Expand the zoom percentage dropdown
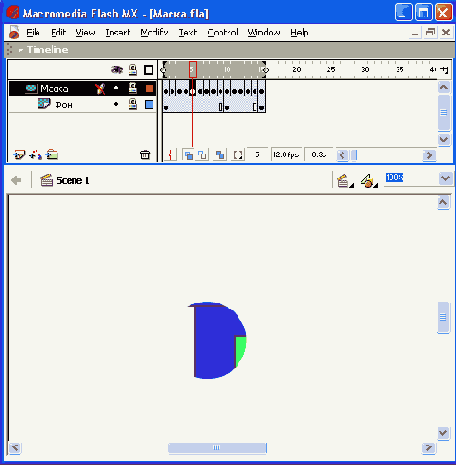The height and width of the screenshot is (465, 456). click(x=445, y=179)
